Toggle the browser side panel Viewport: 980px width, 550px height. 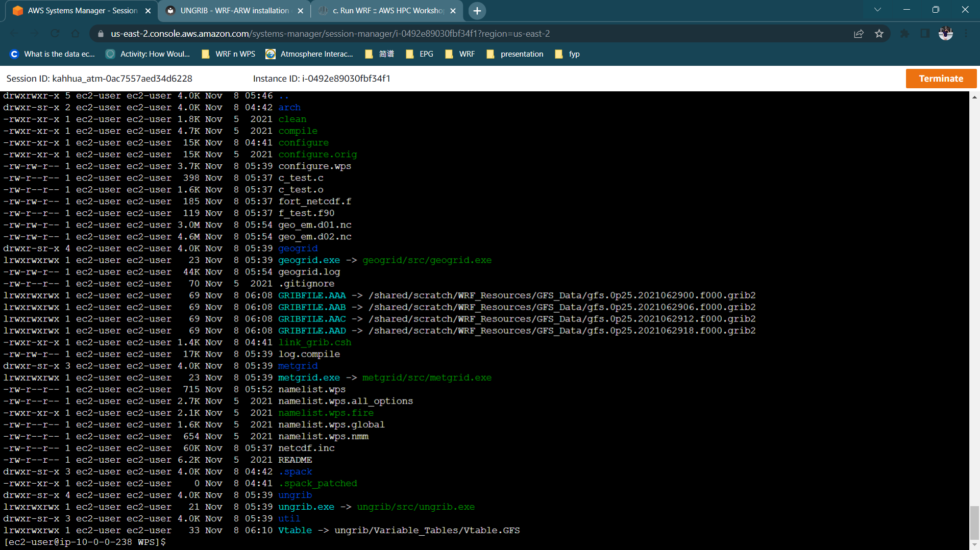click(925, 34)
